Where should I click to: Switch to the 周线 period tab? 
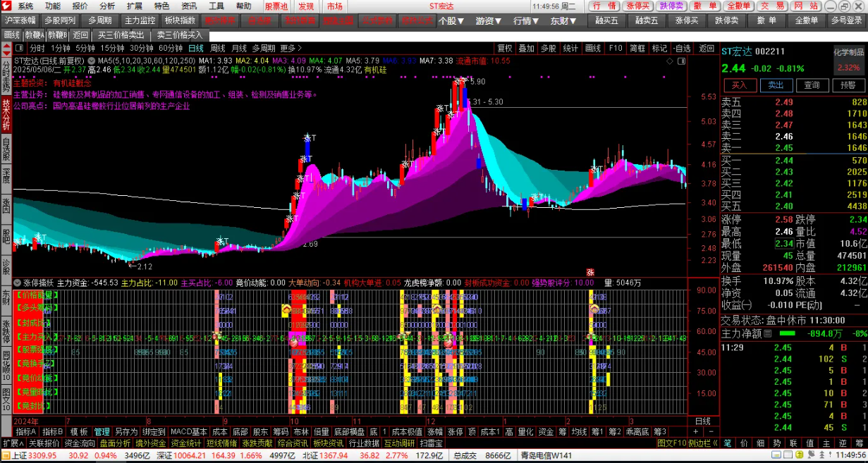[217, 49]
